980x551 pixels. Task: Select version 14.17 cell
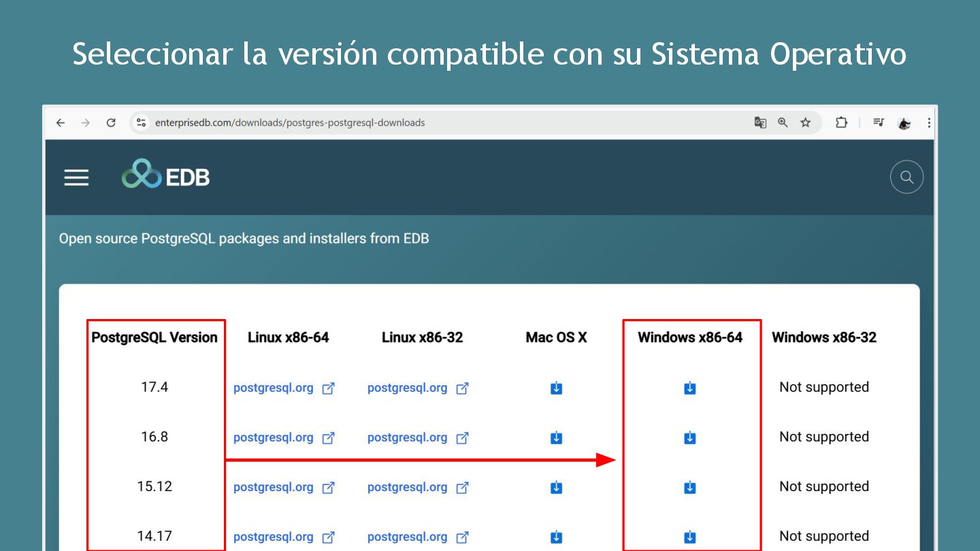[x=154, y=536]
